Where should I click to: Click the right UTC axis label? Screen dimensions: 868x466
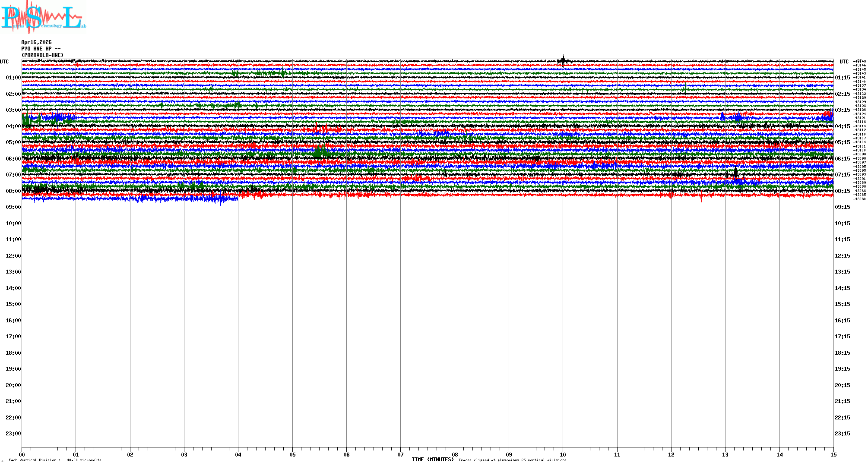click(844, 62)
